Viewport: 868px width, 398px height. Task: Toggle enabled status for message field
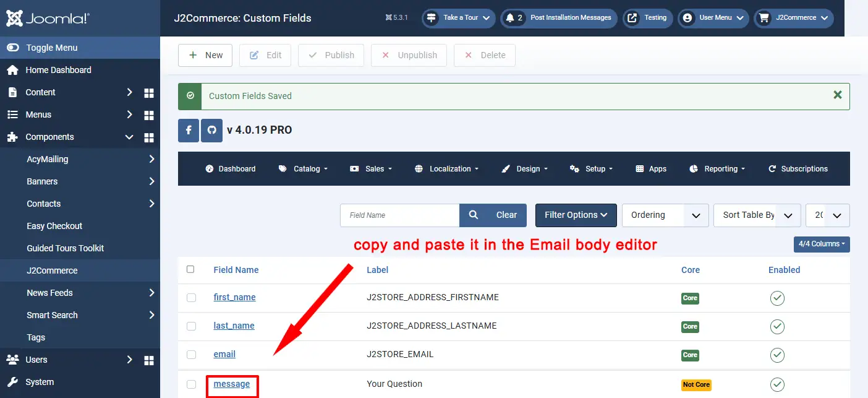pos(777,385)
